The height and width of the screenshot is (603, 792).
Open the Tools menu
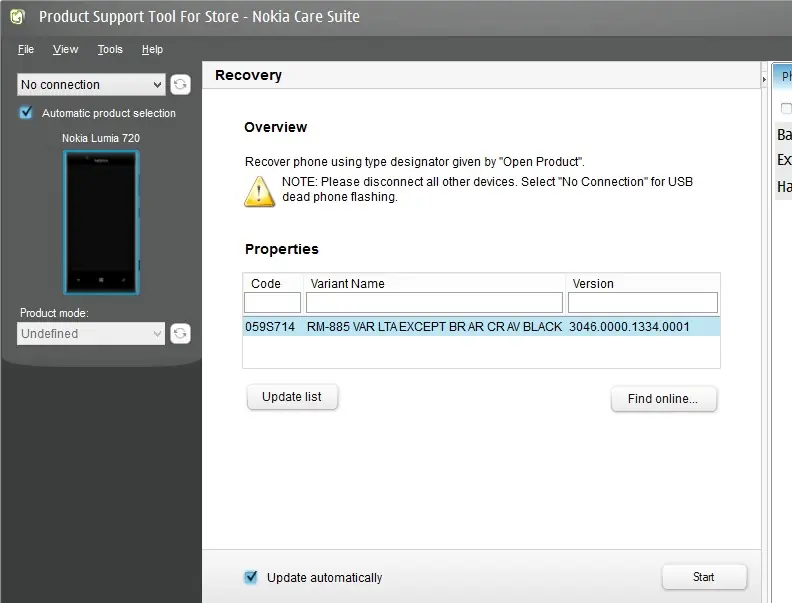pos(110,49)
